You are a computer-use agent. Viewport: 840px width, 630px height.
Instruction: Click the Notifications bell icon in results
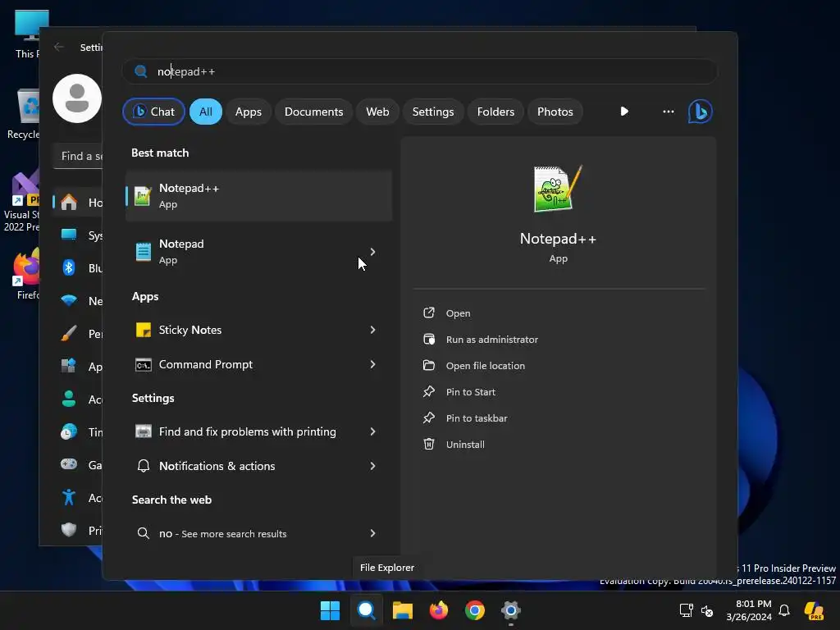click(143, 466)
